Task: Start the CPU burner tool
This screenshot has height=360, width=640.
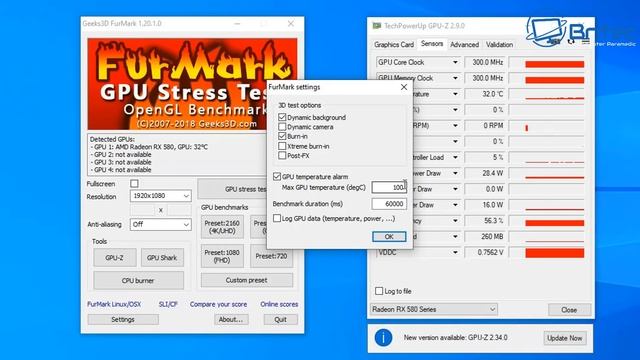Action: coord(138,281)
